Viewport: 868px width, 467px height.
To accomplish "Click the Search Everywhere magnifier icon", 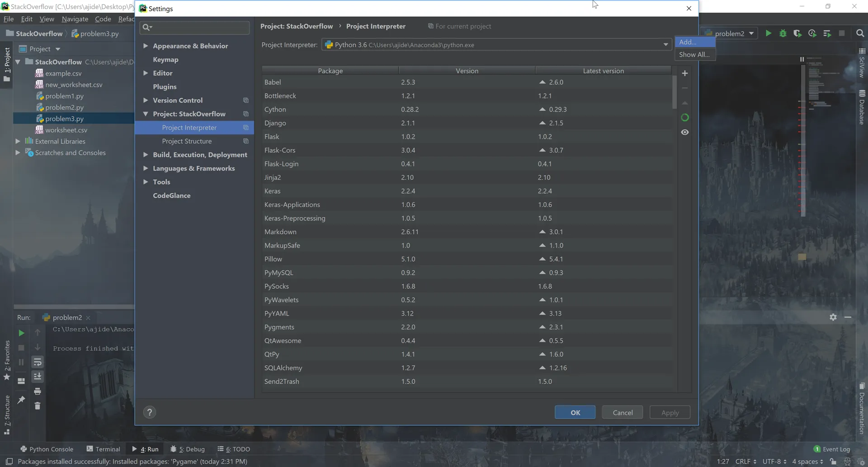I will (x=860, y=33).
